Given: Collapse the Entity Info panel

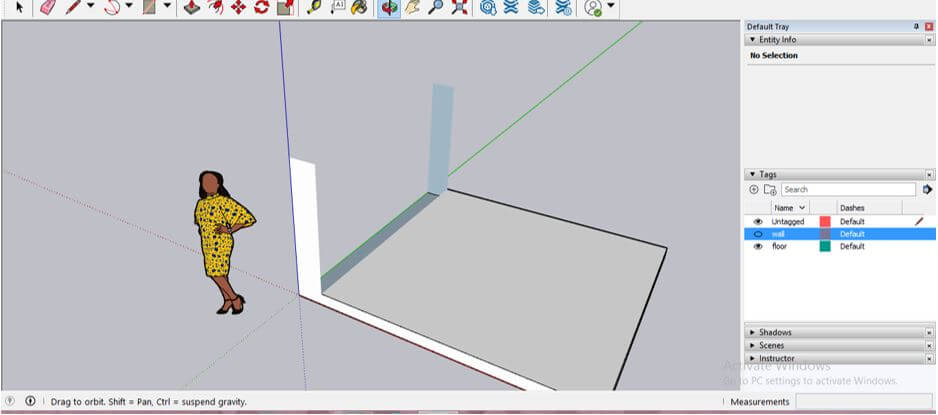Looking at the screenshot, I should point(753,39).
